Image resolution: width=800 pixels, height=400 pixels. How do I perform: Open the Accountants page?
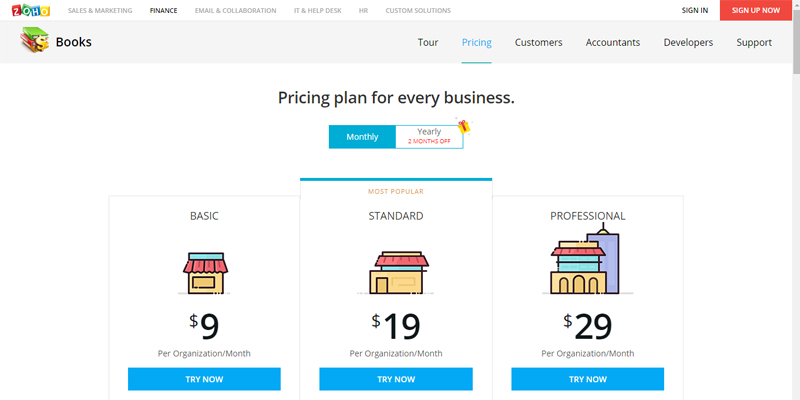613,42
